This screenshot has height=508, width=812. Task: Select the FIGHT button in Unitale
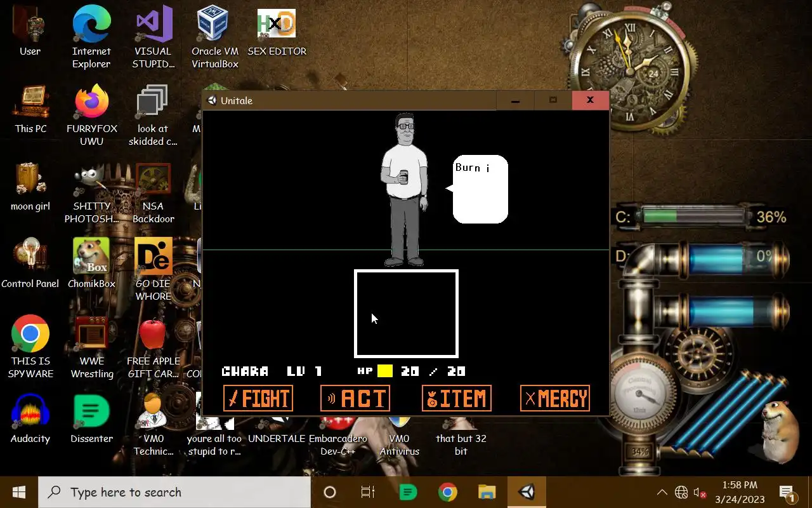258,398
